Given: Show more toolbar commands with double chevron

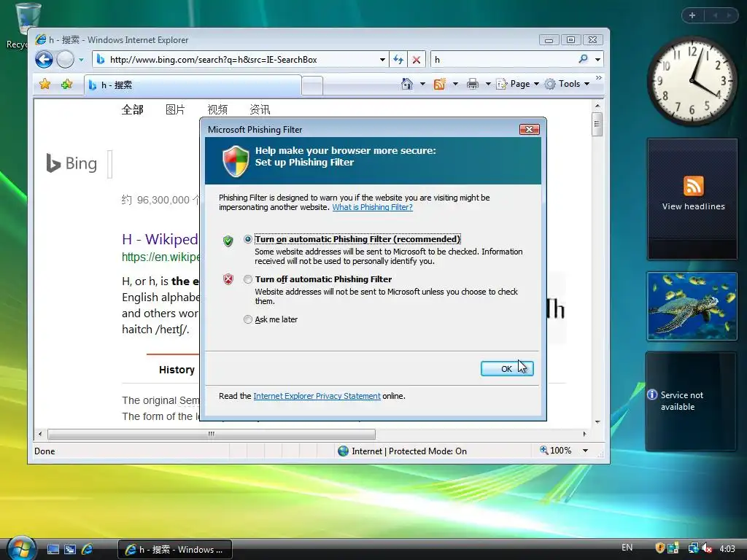Looking at the screenshot, I should point(599,77).
